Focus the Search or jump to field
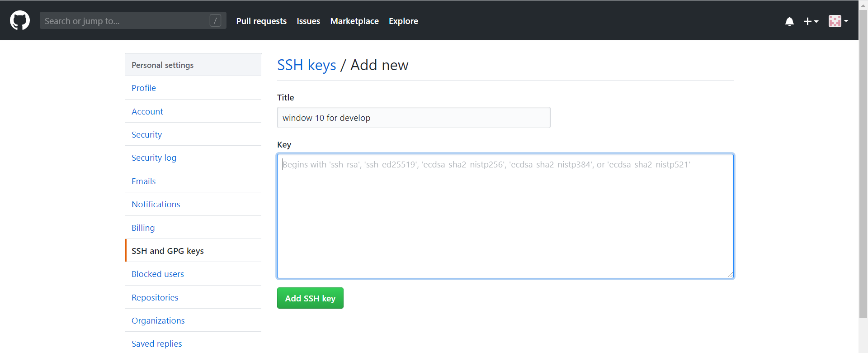This screenshot has height=353, width=868. pyautogui.click(x=133, y=20)
